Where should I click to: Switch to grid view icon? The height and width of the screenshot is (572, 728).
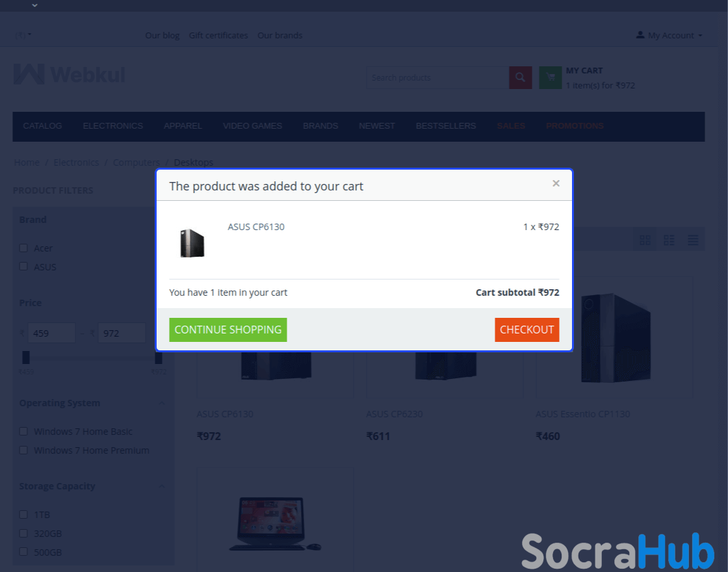(645, 240)
